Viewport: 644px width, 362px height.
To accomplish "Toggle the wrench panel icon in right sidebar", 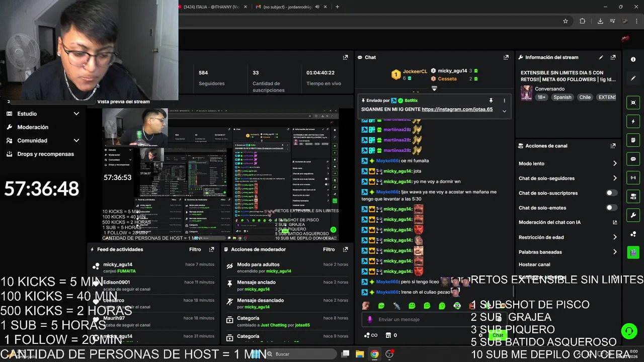I will 633,215.
